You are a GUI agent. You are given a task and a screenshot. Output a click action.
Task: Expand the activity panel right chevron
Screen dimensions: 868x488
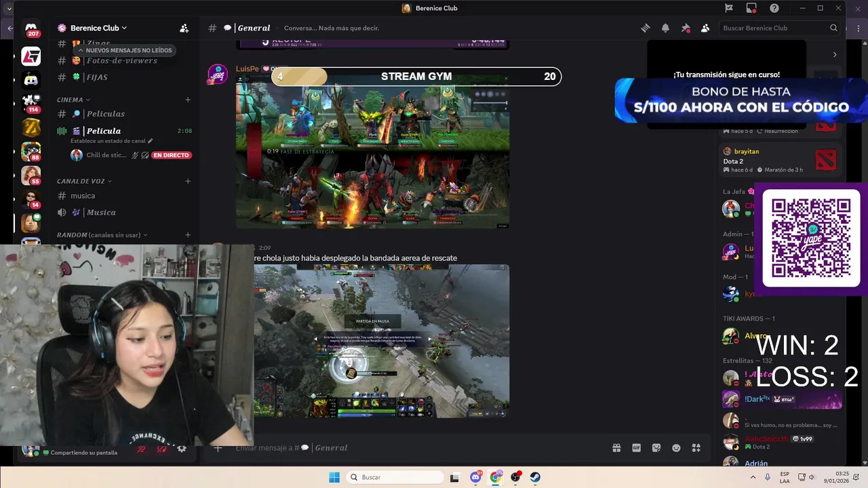pos(835,55)
